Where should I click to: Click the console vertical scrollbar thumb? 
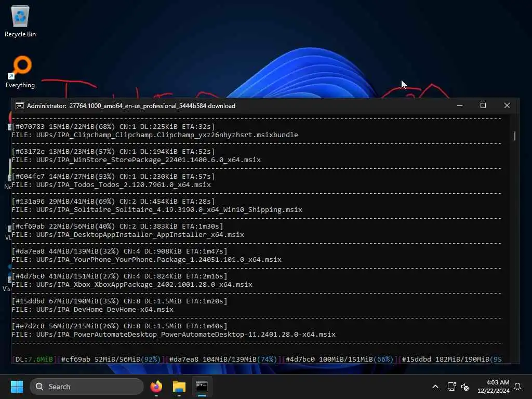click(515, 136)
